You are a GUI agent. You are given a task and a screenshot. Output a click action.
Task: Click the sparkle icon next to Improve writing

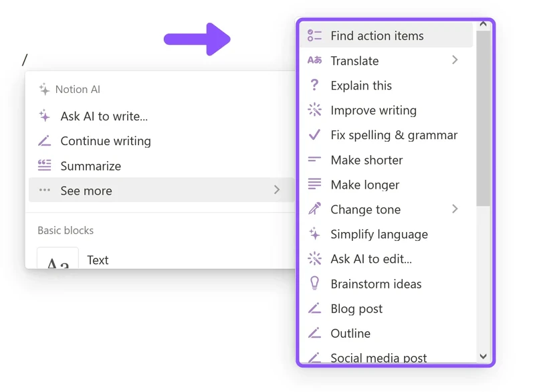pyautogui.click(x=314, y=110)
